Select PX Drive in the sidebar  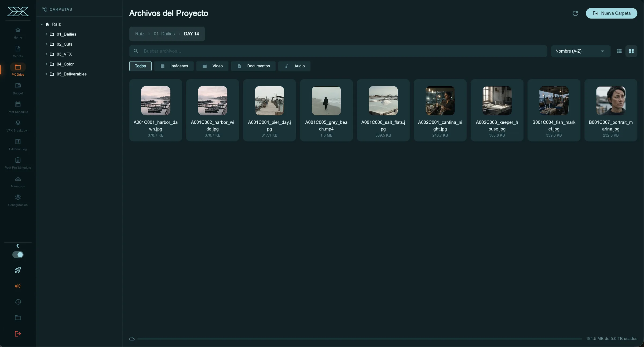coord(18,70)
